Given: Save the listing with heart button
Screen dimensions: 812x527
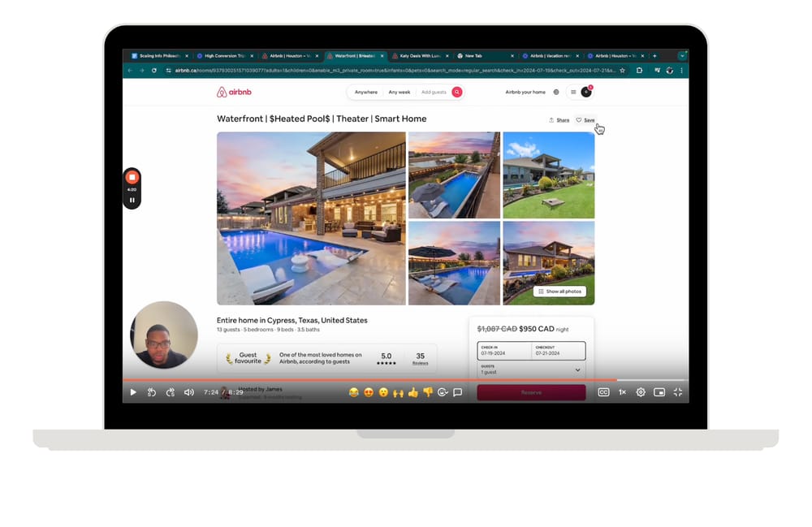Looking at the screenshot, I should coord(585,120).
